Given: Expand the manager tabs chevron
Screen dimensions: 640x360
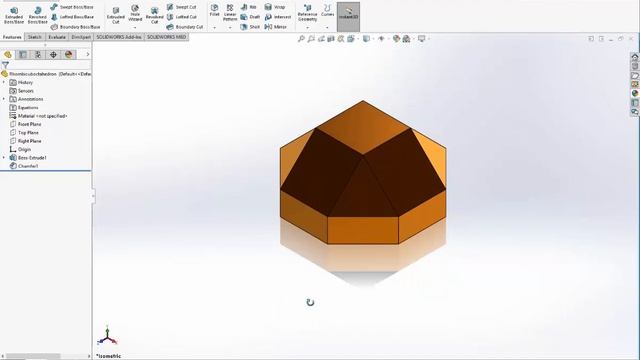Looking at the screenshot, I should [x=87, y=54].
